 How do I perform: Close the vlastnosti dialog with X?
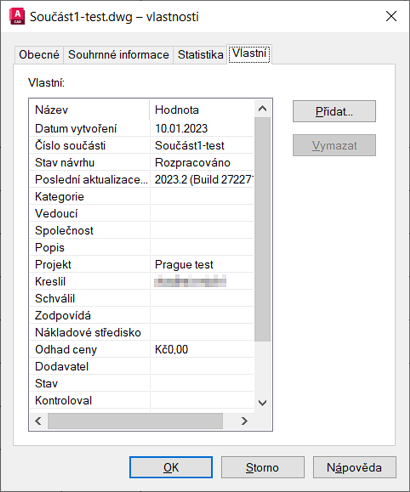point(391,16)
